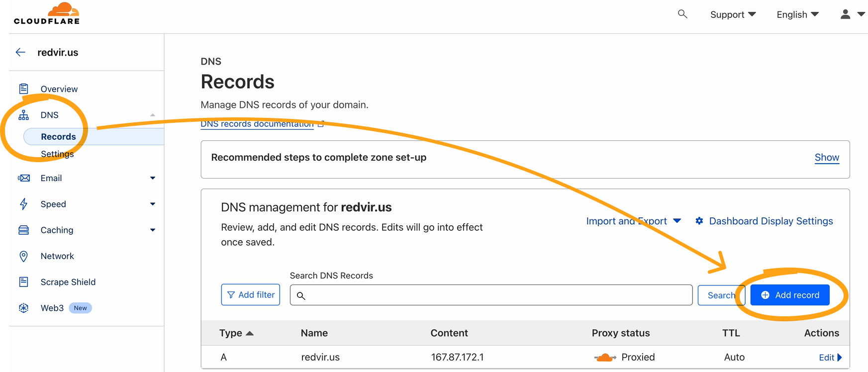Expand the Caching sidebar section
The image size is (868, 372).
pyautogui.click(x=152, y=230)
